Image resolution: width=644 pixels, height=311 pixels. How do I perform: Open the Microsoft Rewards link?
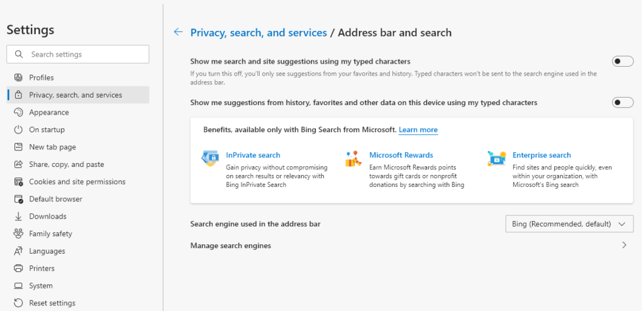[401, 155]
